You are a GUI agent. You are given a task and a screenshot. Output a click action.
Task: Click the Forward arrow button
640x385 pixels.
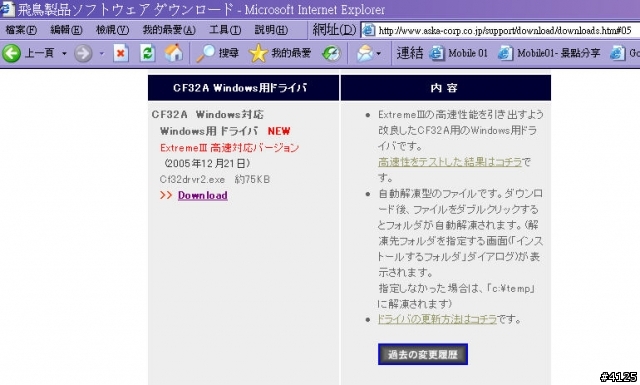[83, 53]
